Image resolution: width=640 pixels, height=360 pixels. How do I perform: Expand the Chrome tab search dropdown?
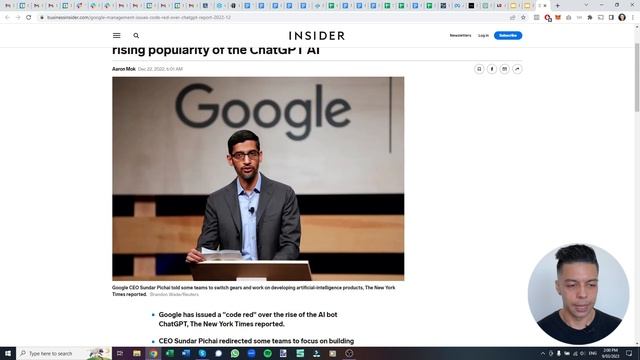tap(586, 5)
